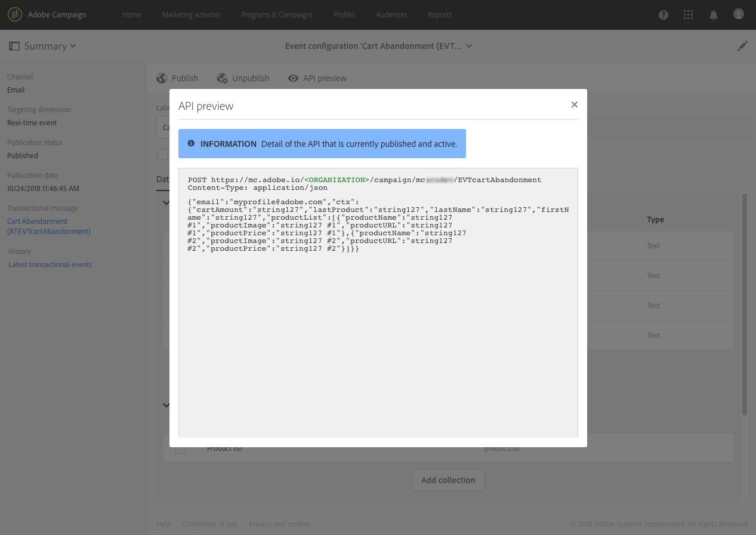756x535 pixels.
Task: Open the Event configuration title dropdown
Action: pos(378,46)
